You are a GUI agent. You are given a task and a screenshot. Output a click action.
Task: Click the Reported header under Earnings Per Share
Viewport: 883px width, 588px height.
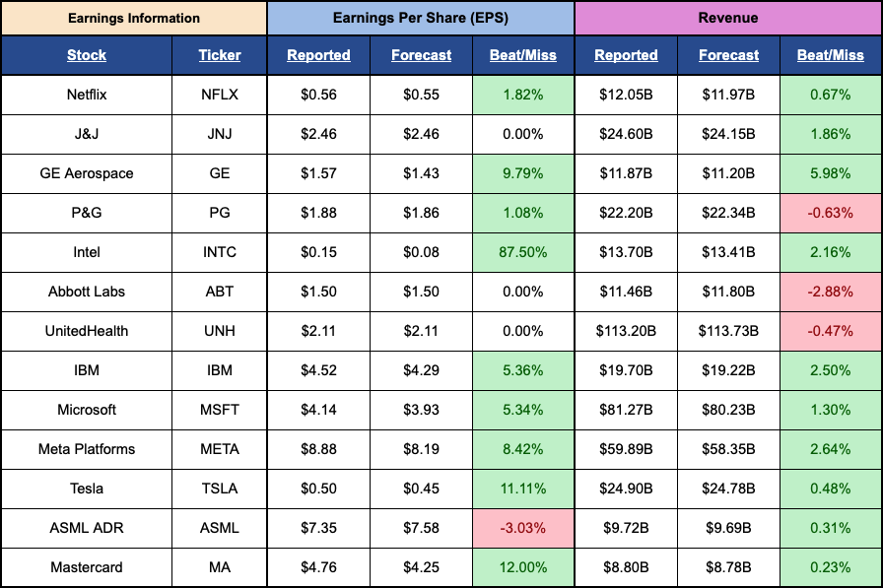(x=318, y=55)
